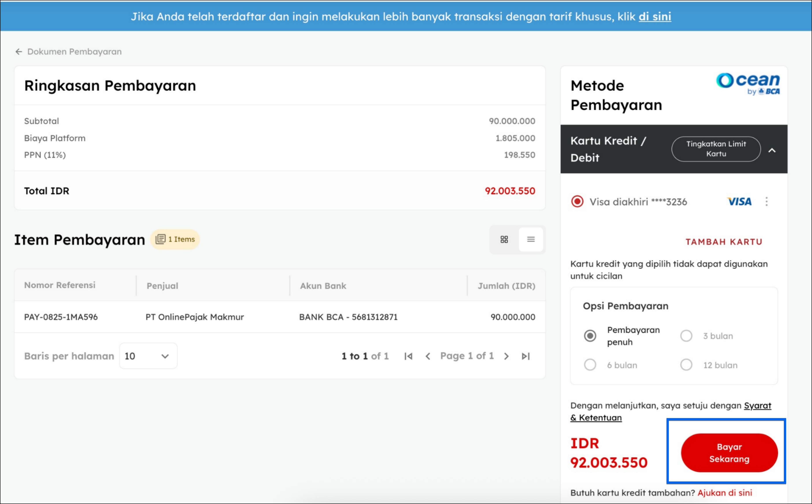
Task: Go to the first page icon
Action: (408, 356)
